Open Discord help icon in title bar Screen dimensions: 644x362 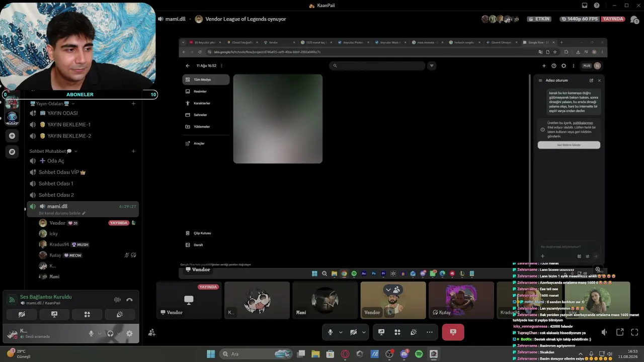point(597,6)
